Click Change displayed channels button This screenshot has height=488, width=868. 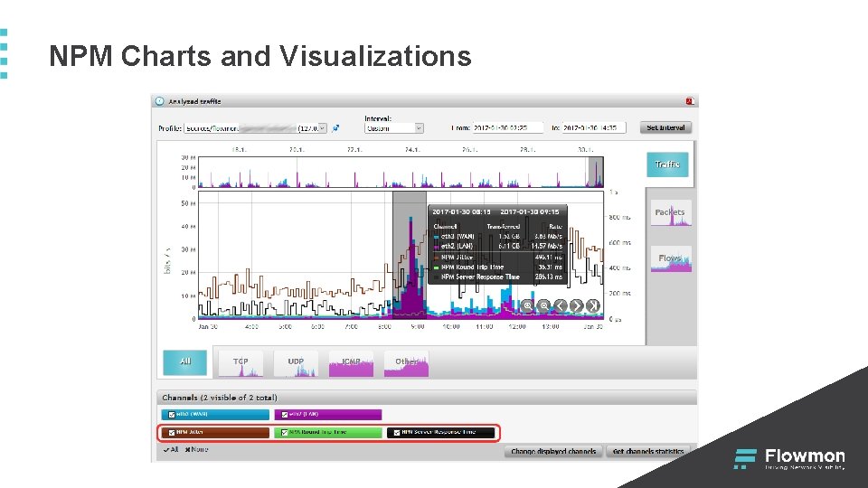553,452
